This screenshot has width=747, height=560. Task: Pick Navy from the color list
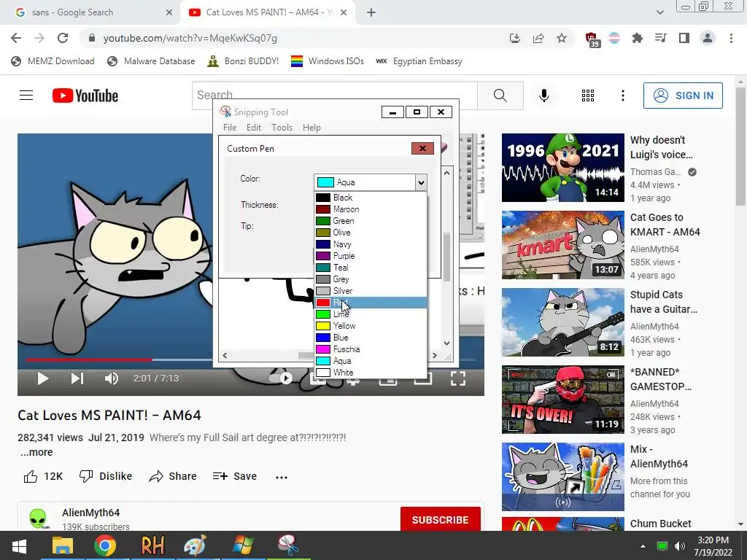coord(371,244)
